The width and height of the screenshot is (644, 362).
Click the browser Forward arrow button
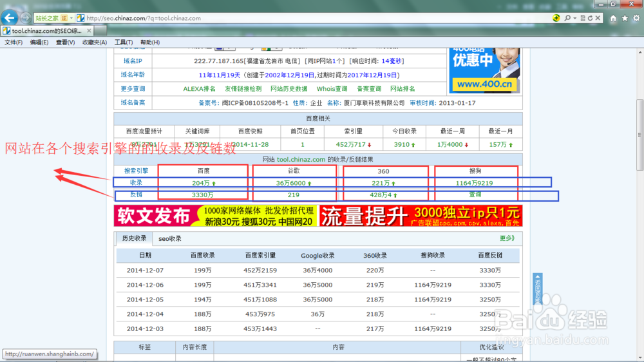26,18
